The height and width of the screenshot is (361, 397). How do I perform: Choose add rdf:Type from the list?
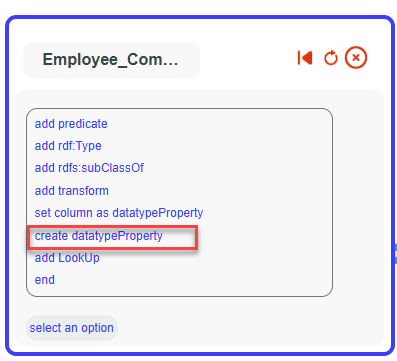tap(68, 146)
